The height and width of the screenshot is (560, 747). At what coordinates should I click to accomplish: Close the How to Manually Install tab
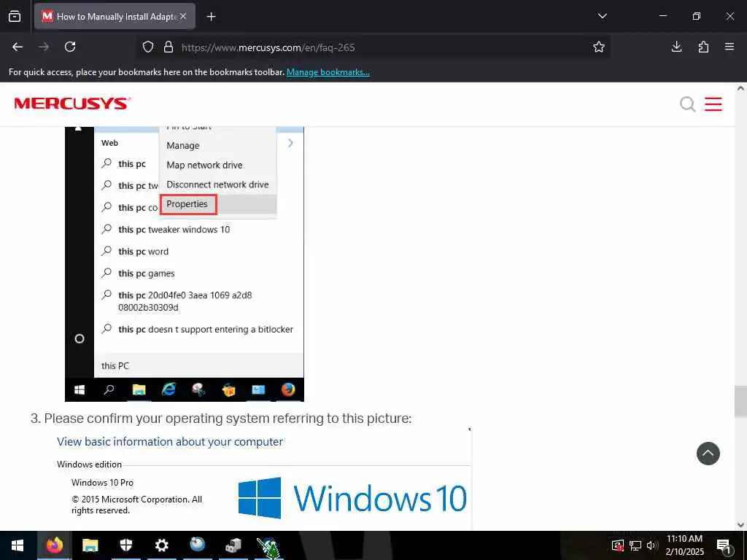pos(183,16)
